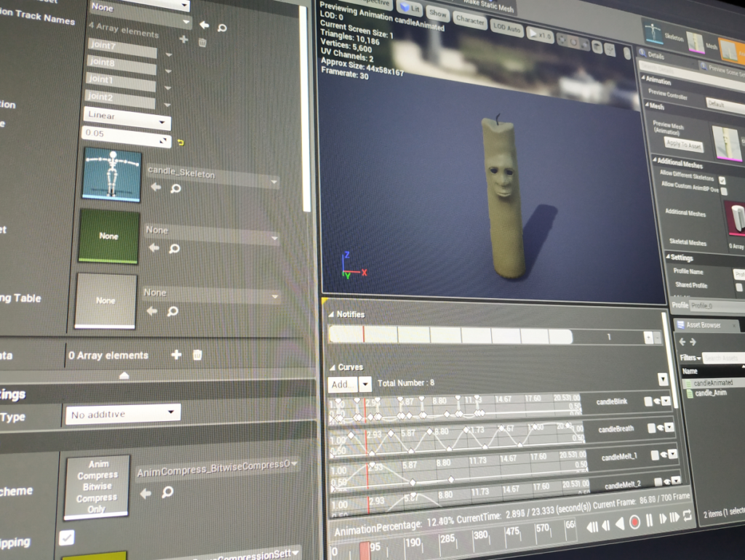Uncheck Allow Different Skeletons
Viewport: 745px width, 560px height.
tap(722, 180)
